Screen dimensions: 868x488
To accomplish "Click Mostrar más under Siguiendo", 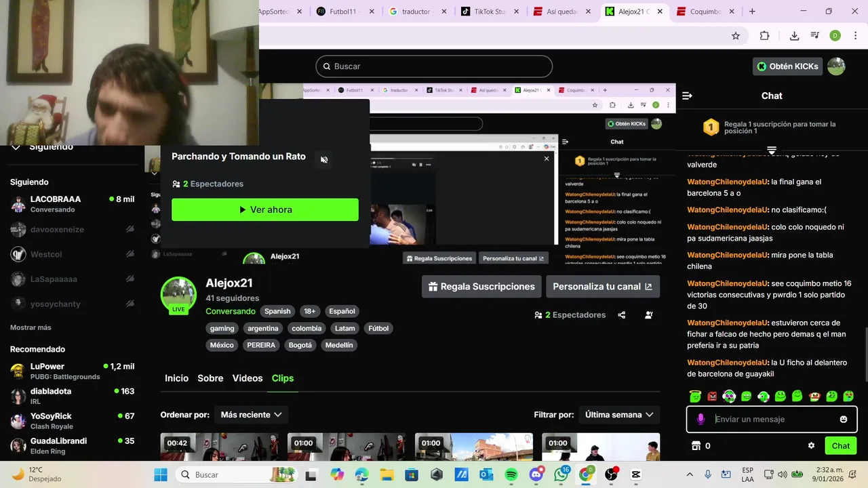I will (x=31, y=327).
